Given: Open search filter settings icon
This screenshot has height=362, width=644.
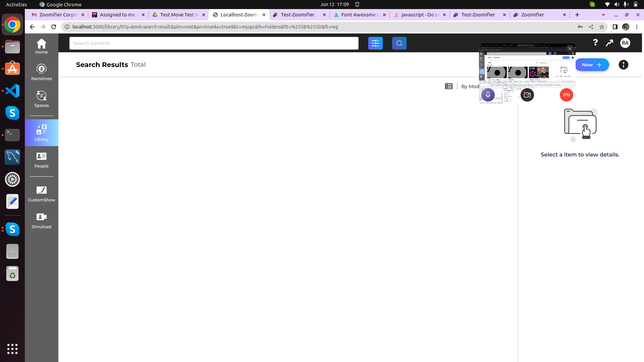Looking at the screenshot, I should (x=375, y=43).
